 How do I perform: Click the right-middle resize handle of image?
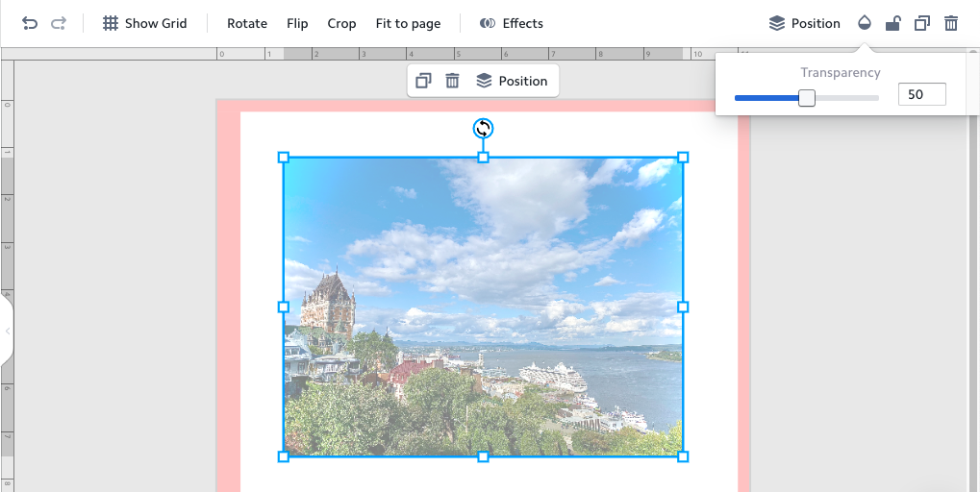683,307
